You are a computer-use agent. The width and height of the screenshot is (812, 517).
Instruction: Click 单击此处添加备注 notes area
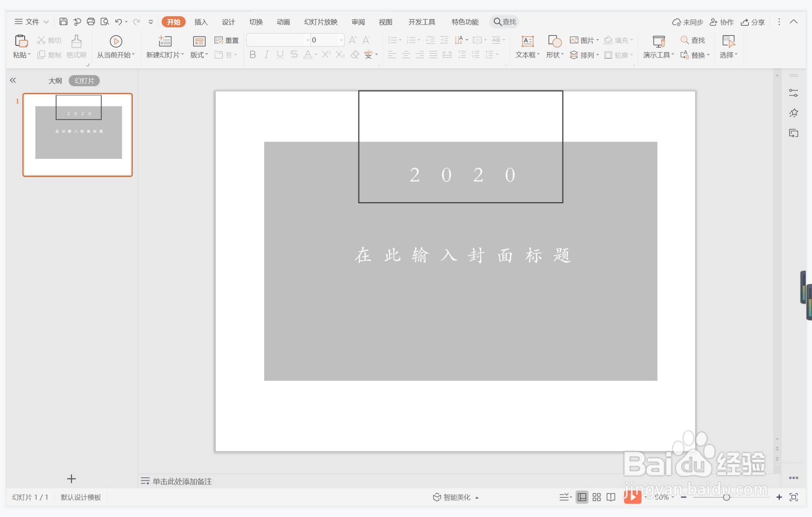click(x=182, y=481)
